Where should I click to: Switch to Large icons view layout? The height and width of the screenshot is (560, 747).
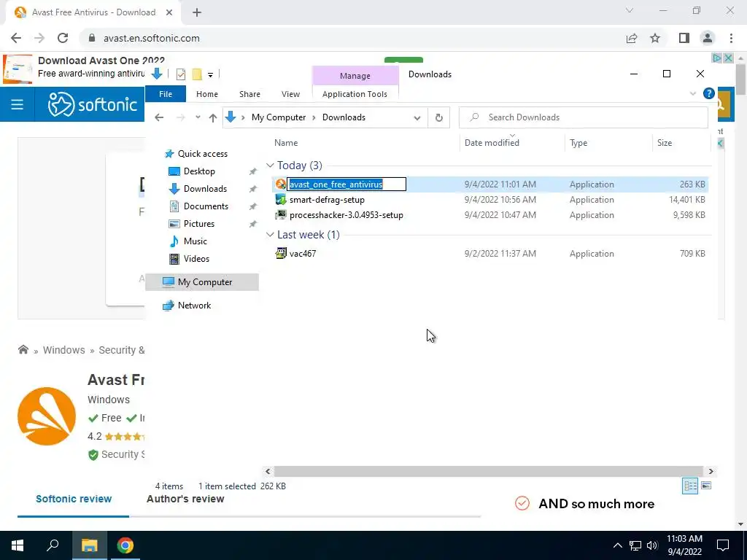tap(706, 486)
